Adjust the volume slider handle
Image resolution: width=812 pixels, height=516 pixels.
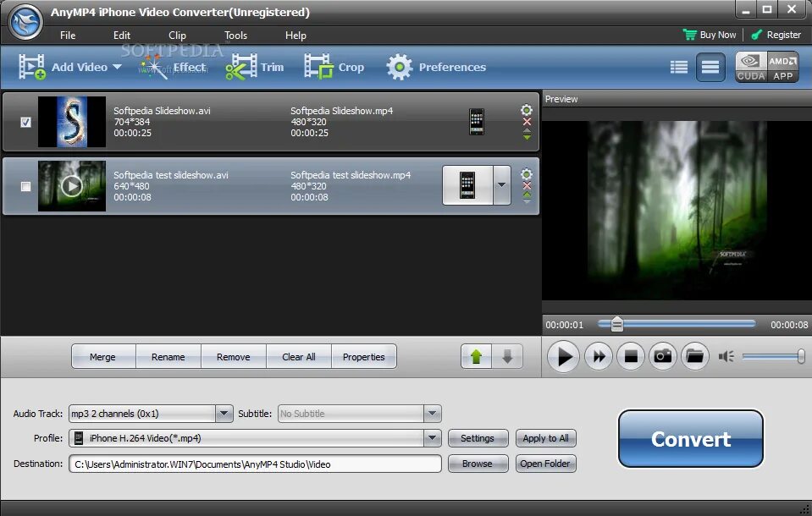801,356
